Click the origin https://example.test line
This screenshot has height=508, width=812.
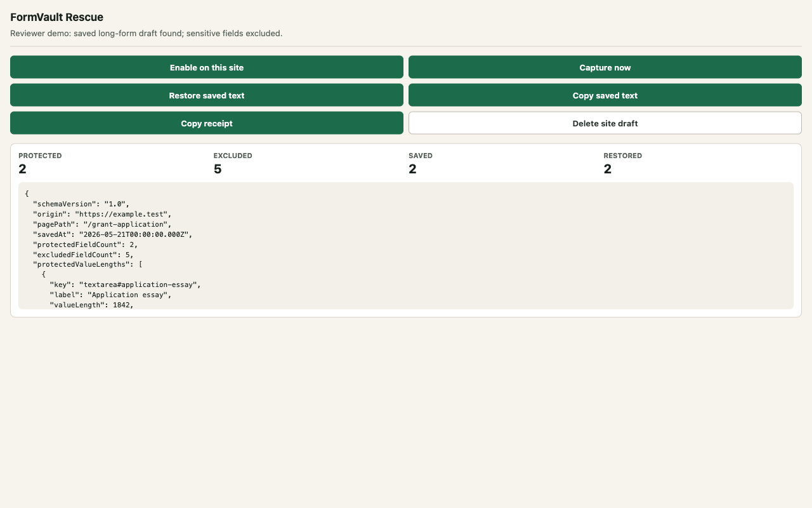(102, 214)
